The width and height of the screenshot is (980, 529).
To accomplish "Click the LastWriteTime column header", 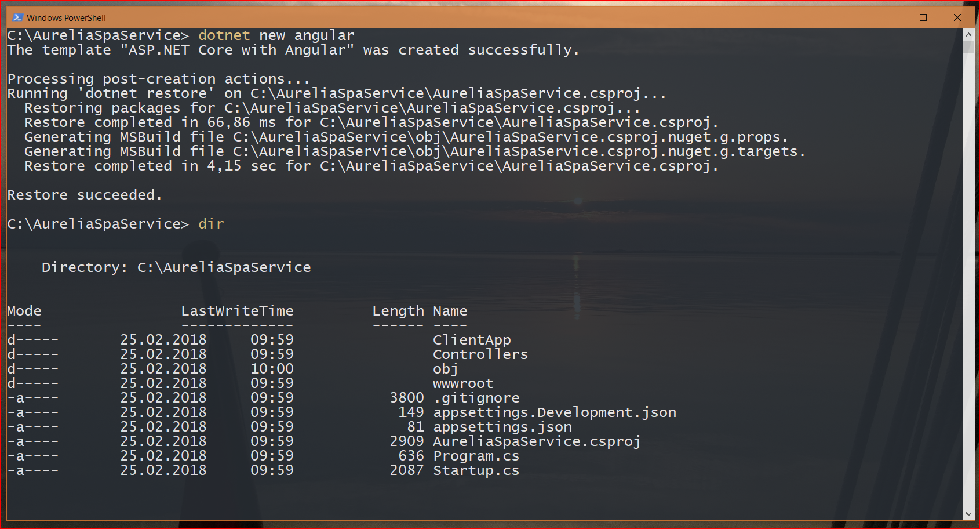I will point(237,311).
